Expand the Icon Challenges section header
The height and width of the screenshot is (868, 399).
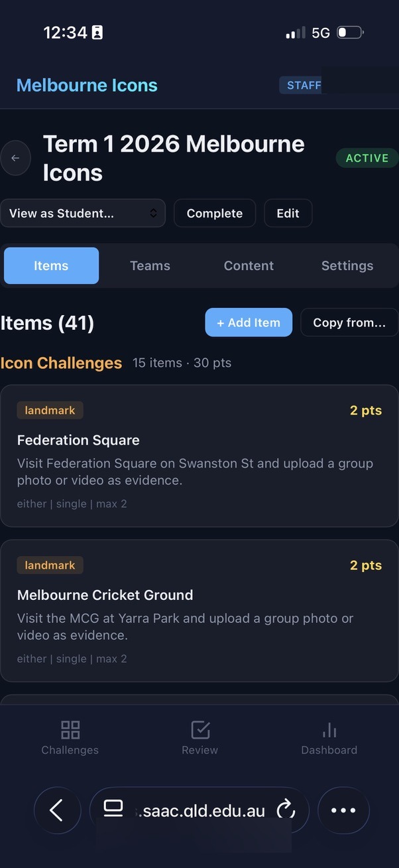point(62,363)
